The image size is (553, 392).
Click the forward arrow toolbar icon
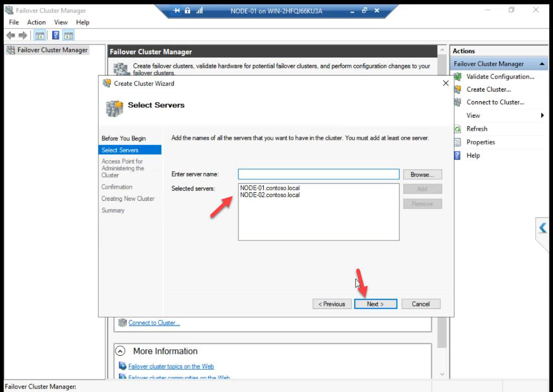tap(23, 35)
